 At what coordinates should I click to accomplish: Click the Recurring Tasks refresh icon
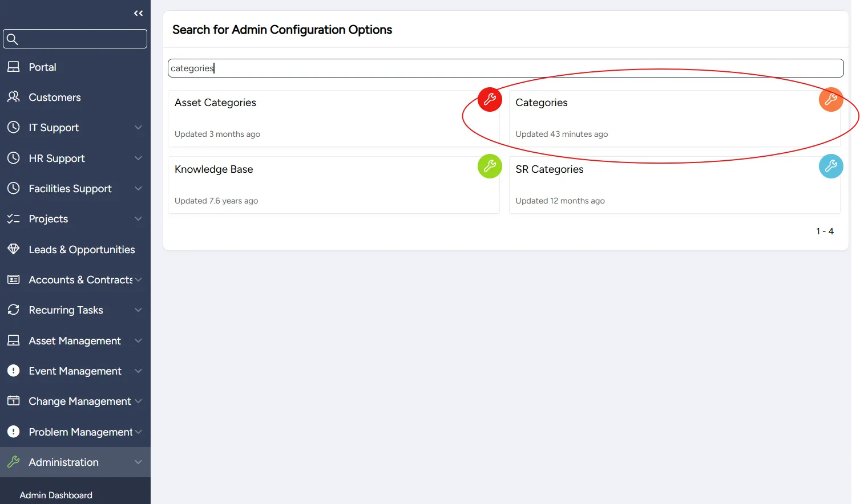coord(14,310)
